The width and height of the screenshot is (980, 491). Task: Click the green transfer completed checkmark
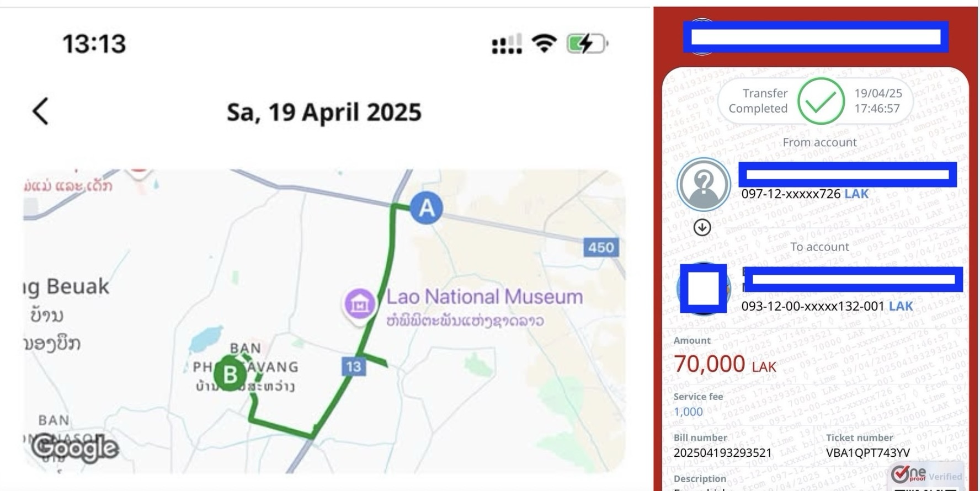tap(821, 101)
